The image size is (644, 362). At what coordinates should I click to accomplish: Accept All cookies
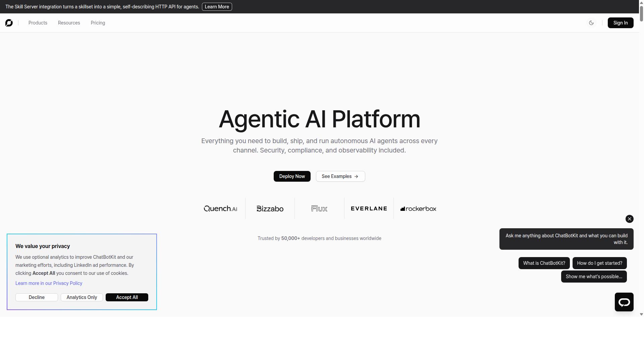click(x=127, y=297)
